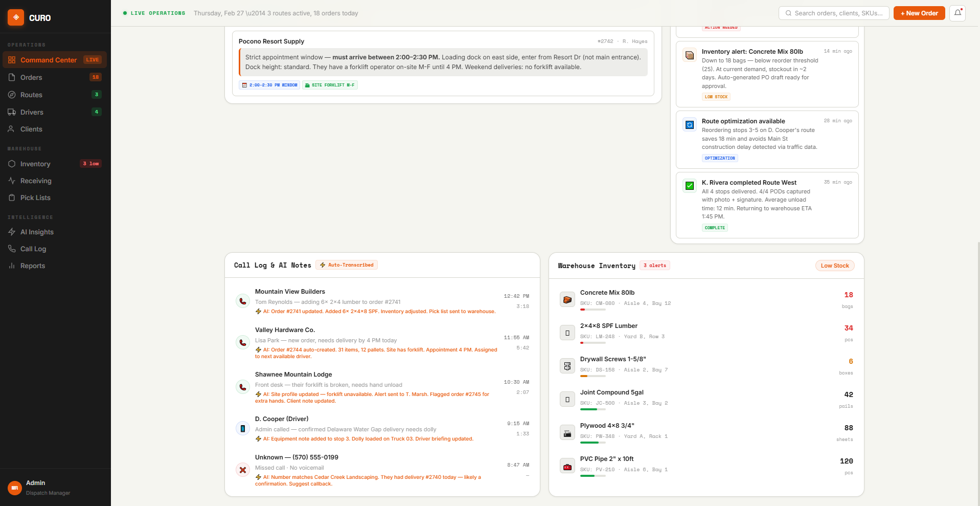Open Pick Lists page
Screen dimensions: 980x506
coord(55,197)
